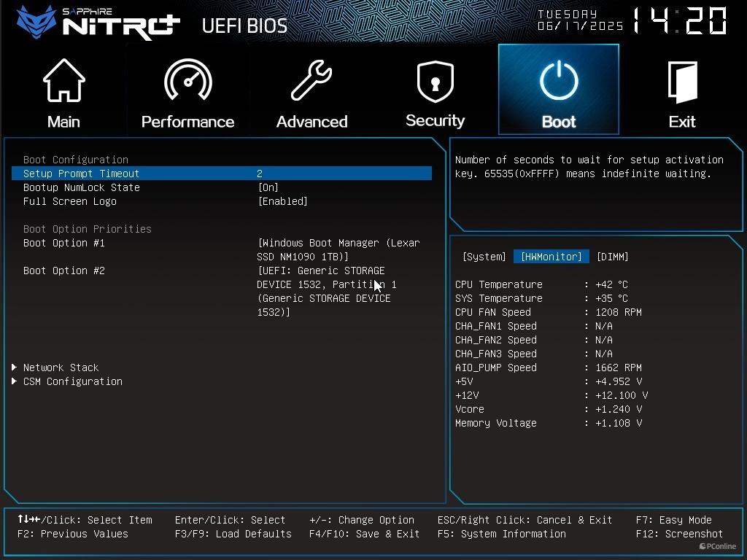
Task: Click the Exit door icon
Action: tap(682, 82)
